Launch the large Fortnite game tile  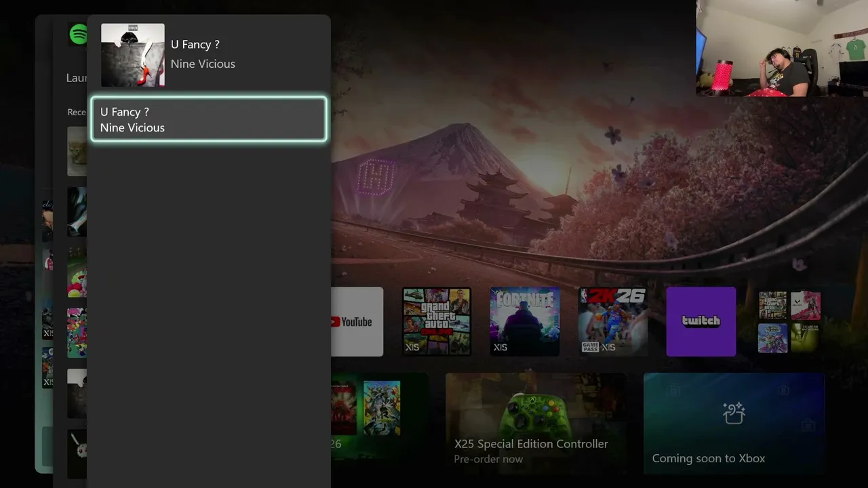[525, 321]
